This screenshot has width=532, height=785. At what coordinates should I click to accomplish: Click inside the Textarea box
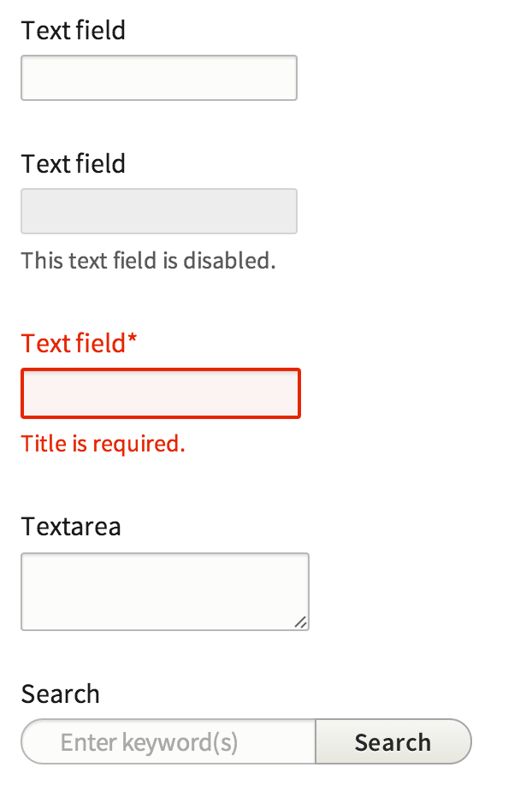tap(164, 590)
